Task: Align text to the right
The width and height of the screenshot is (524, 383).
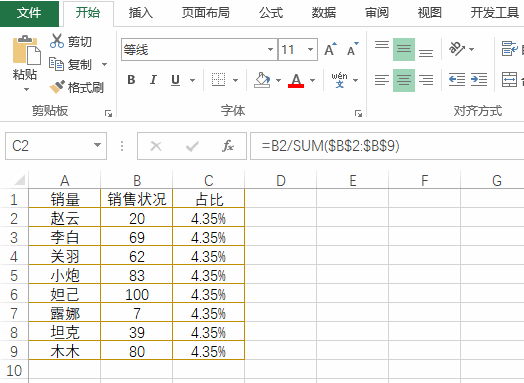Action: coord(426,80)
